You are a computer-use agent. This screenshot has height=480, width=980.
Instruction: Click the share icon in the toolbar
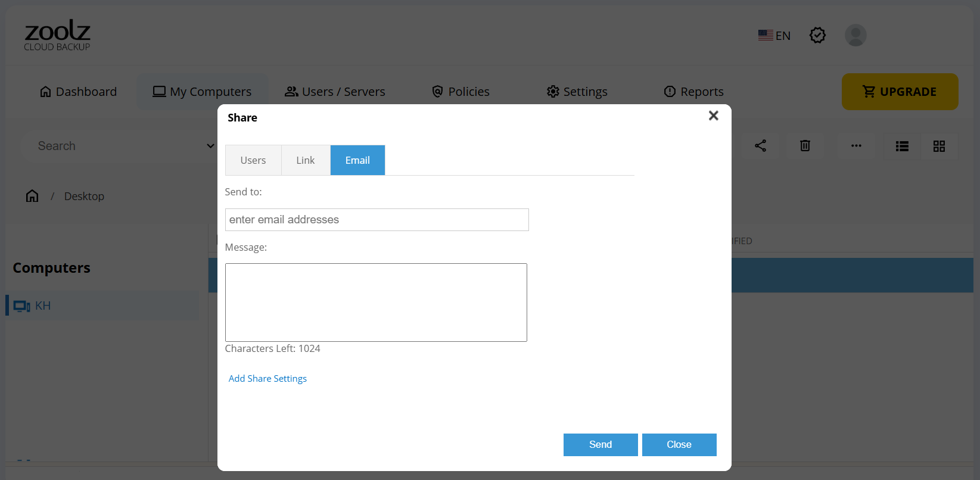(x=760, y=146)
